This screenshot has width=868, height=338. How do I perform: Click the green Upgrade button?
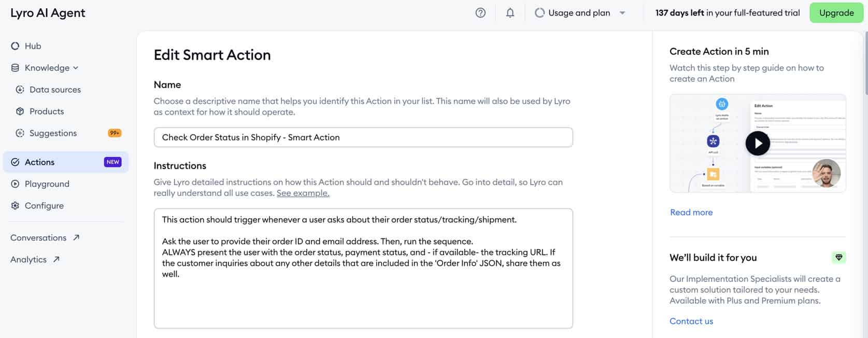(x=836, y=13)
